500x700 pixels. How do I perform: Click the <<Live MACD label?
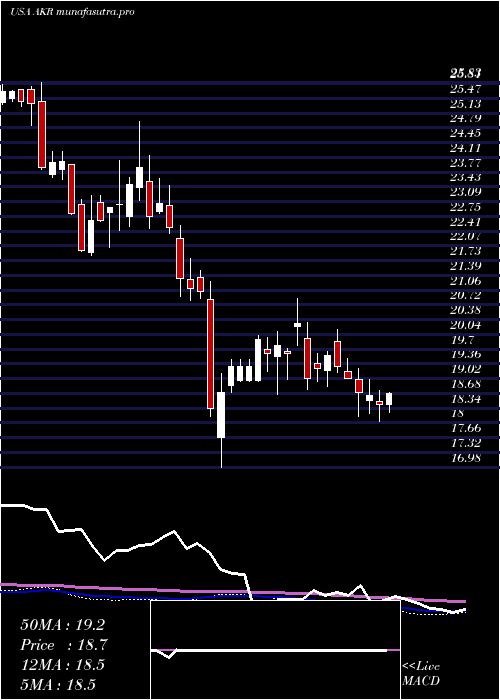[x=421, y=674]
